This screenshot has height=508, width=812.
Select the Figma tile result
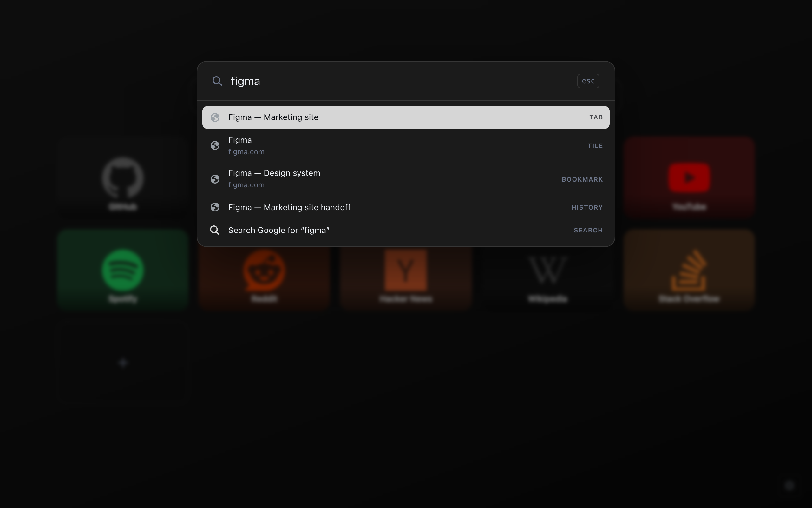pos(406,145)
